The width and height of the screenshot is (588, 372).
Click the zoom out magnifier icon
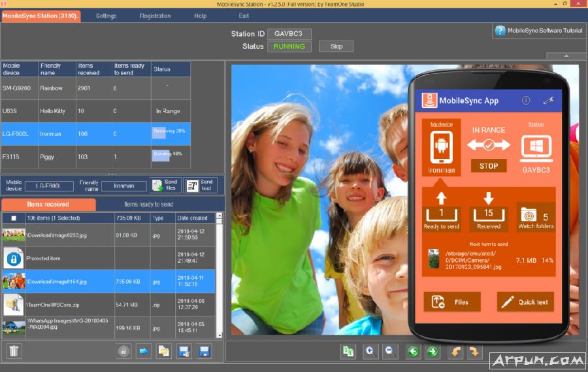(390, 351)
